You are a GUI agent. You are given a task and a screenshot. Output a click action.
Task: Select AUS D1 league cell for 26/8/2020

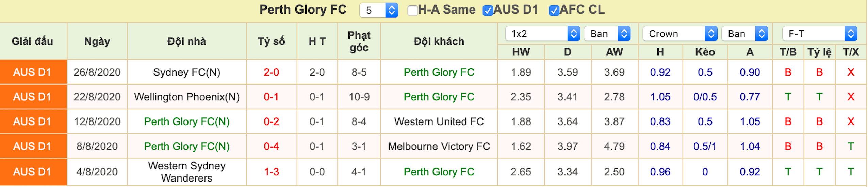(x=33, y=72)
